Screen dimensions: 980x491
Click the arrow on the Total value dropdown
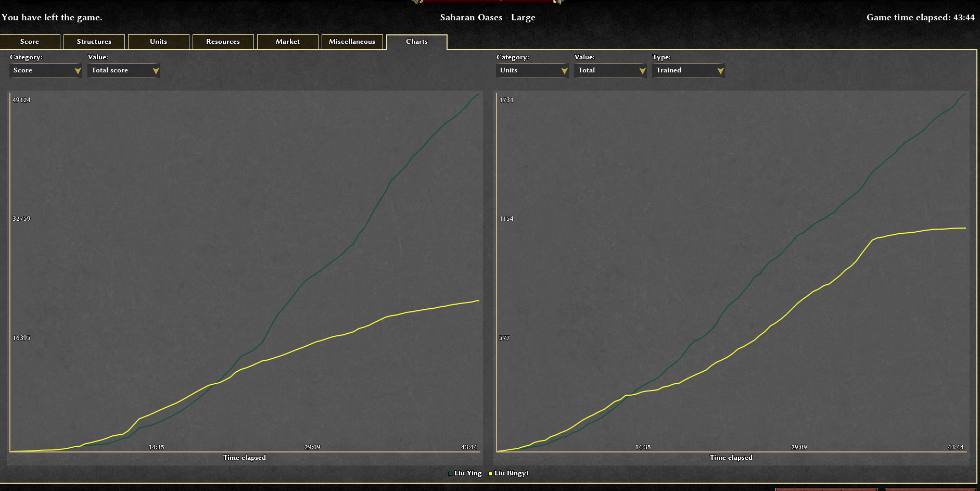(642, 71)
